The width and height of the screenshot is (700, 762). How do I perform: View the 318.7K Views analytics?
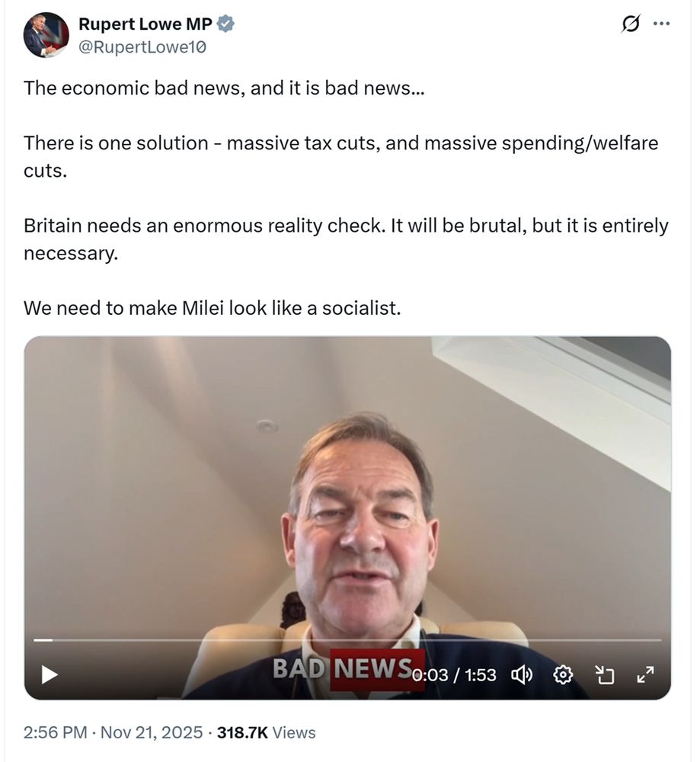266,732
